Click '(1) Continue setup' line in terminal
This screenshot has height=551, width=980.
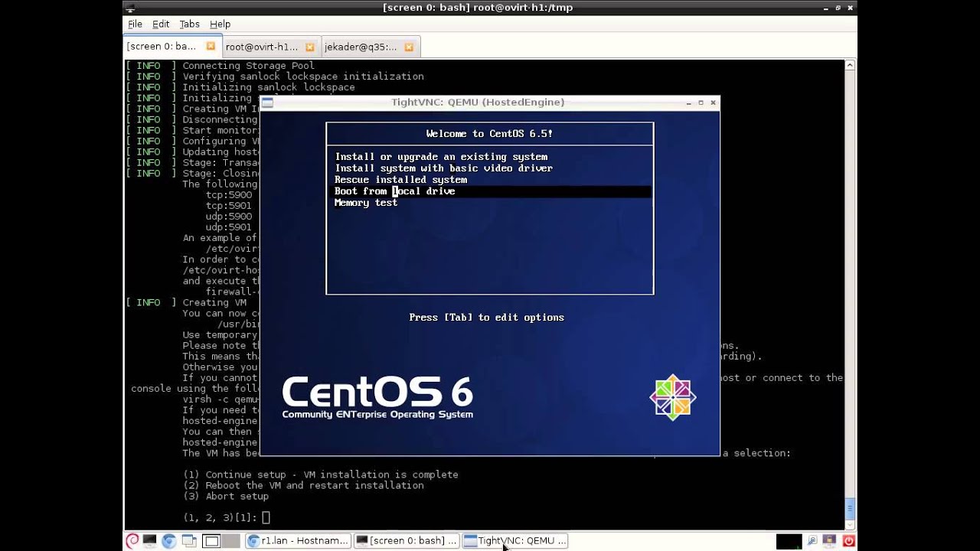320,474
